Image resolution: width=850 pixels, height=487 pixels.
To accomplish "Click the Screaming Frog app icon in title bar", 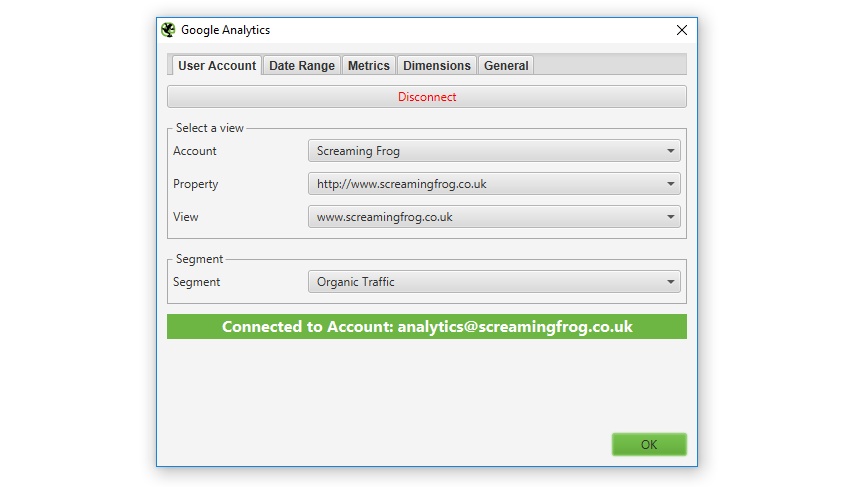I will coord(168,30).
